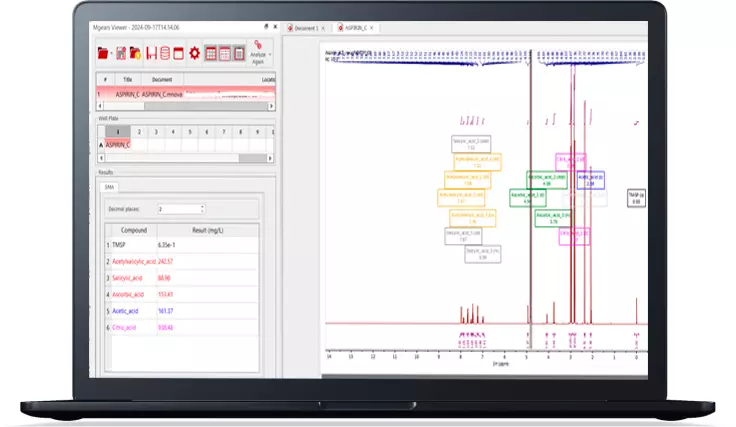Click the red open folder icon

click(x=103, y=53)
